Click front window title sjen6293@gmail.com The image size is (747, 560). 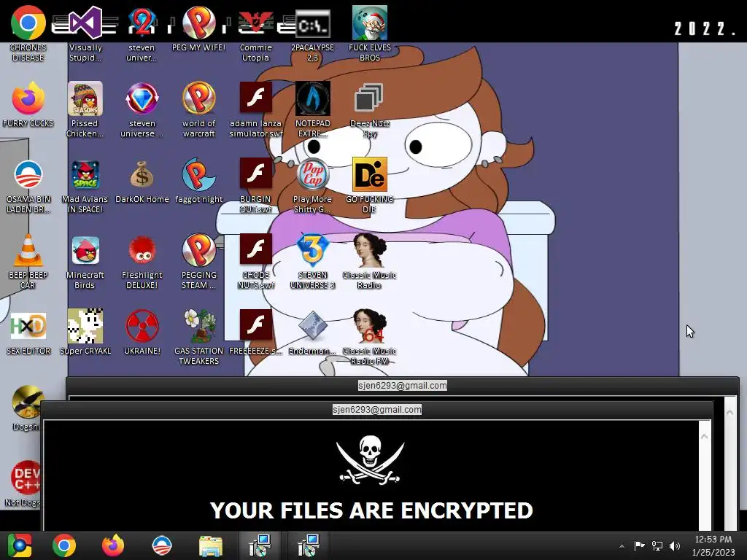[x=377, y=410]
